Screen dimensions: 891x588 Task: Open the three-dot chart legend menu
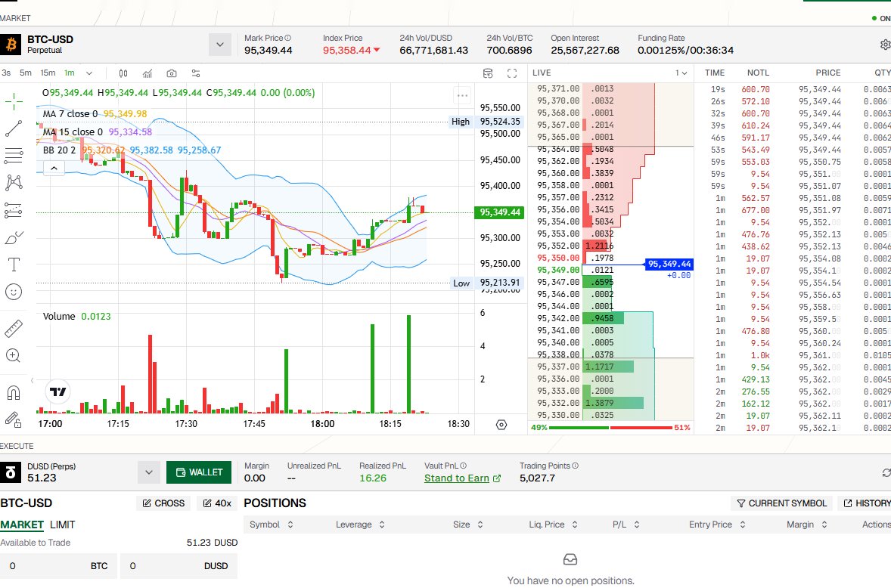[463, 95]
